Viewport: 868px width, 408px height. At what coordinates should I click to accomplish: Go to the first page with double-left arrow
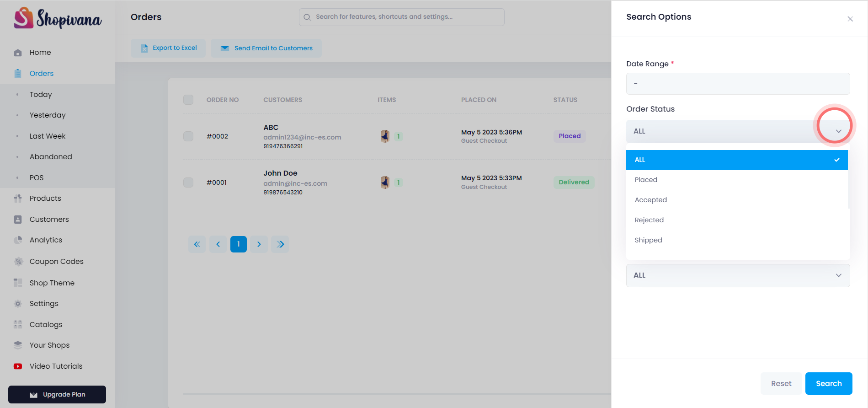point(197,244)
